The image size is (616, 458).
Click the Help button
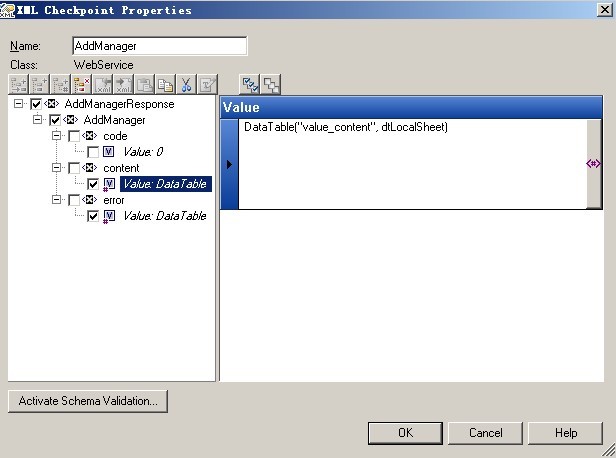click(566, 433)
